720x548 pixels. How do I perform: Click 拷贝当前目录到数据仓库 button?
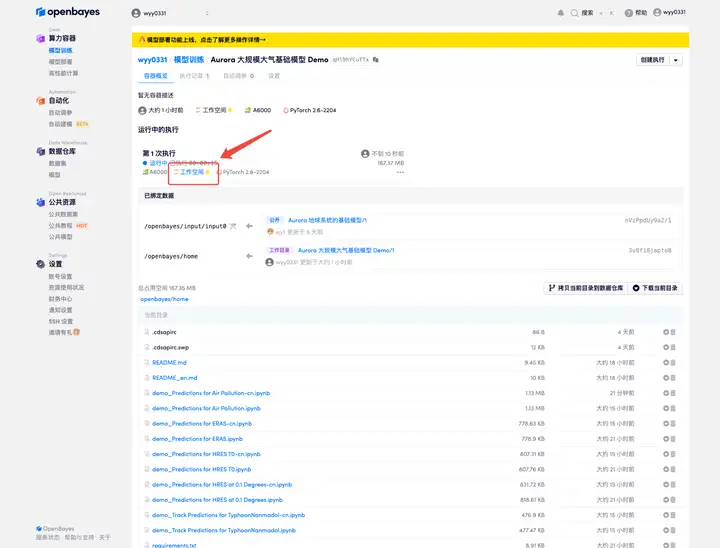click(x=585, y=288)
